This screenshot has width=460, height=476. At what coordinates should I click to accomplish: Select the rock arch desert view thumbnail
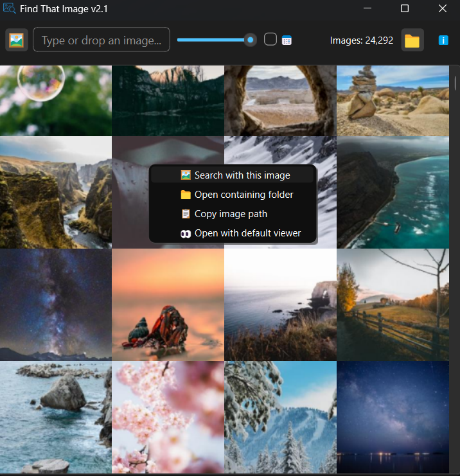pyautogui.click(x=281, y=101)
